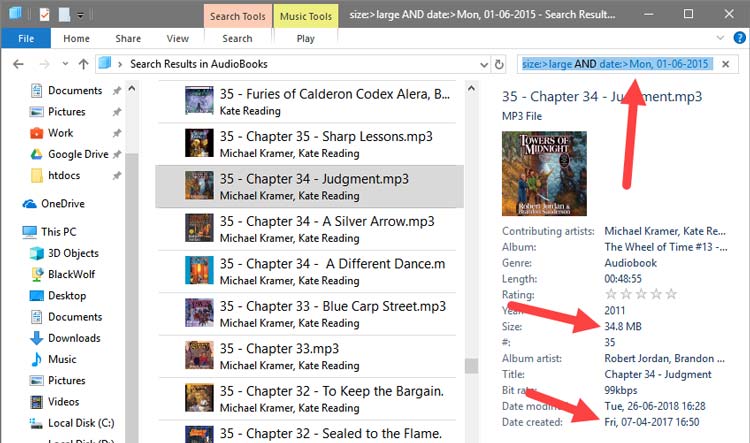
Task: Open the File menu
Action: click(26, 39)
